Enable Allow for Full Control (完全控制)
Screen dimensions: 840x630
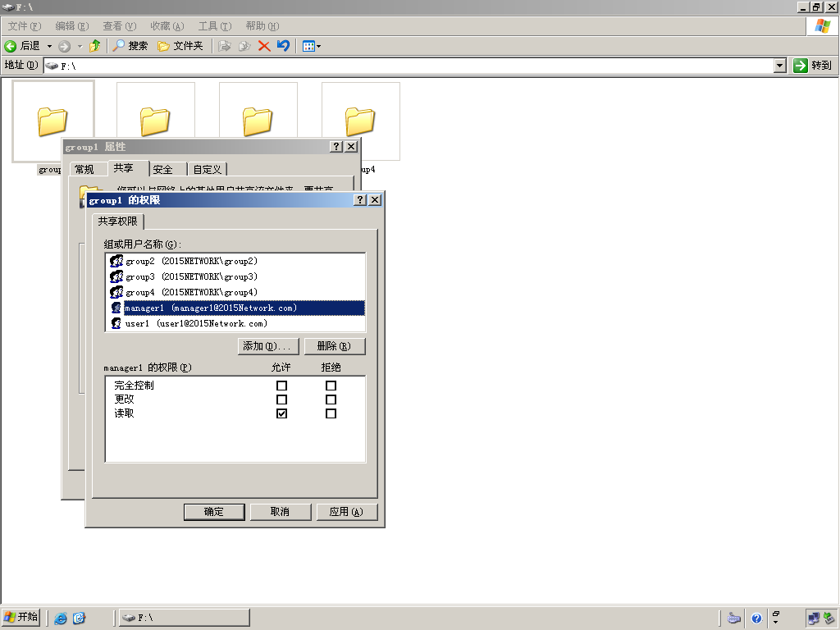point(282,386)
